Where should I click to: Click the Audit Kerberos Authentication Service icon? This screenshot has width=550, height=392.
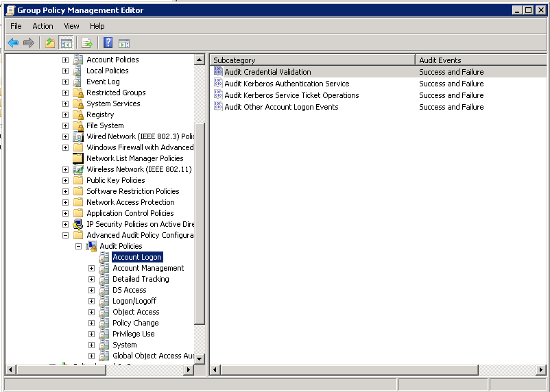tap(218, 83)
